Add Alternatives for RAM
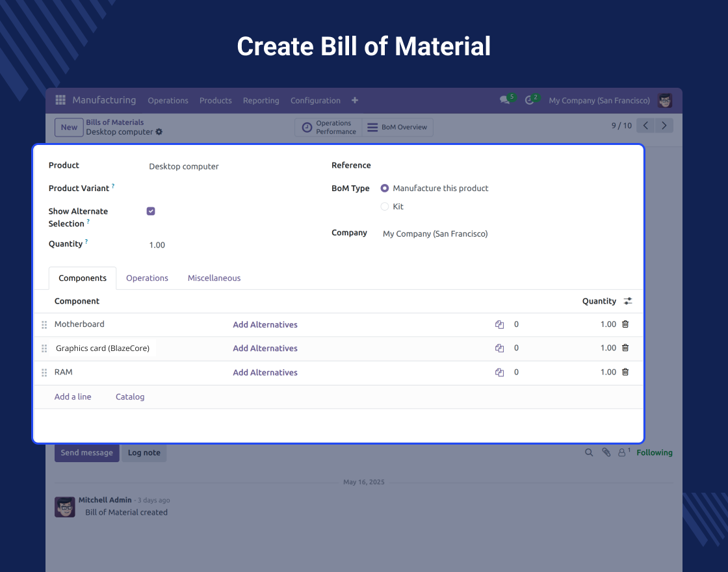Screen dimensions: 728x572 tap(265, 372)
